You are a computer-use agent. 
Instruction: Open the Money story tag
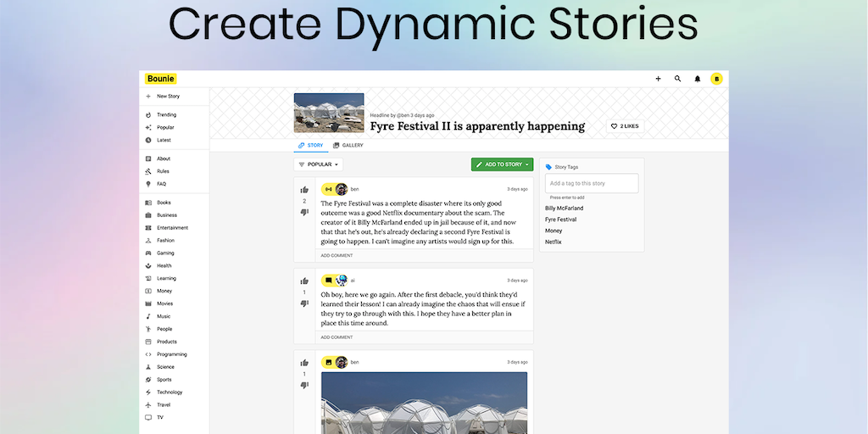(x=554, y=231)
